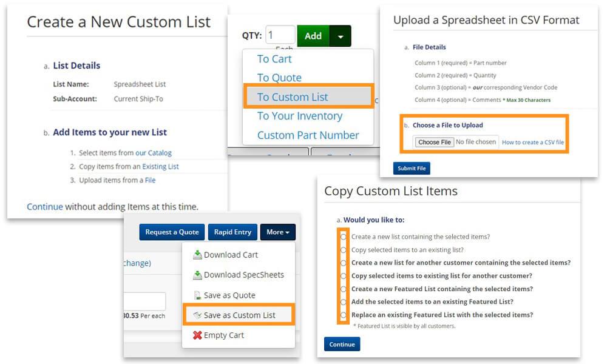Click the 'Create a New Custom List' heading

coord(119,22)
